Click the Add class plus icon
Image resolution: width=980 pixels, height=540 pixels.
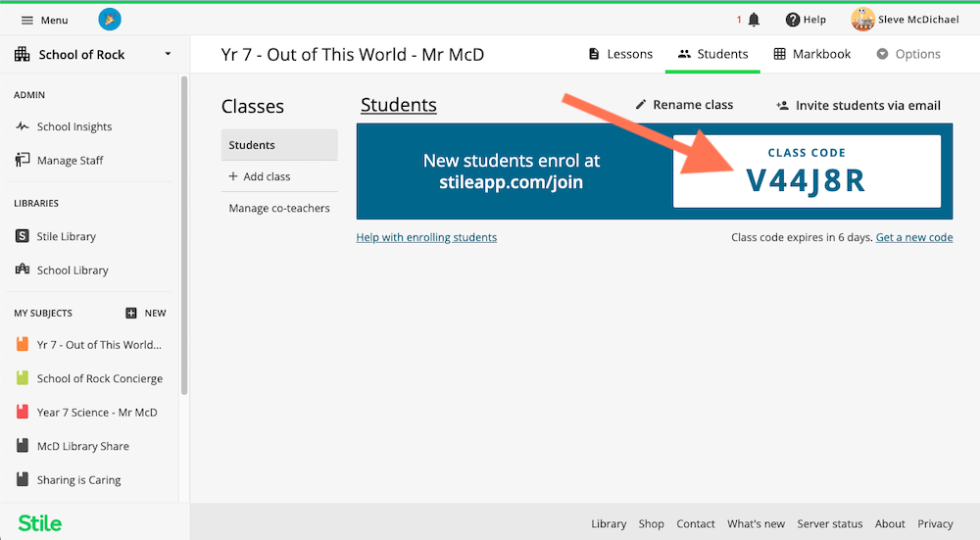233,176
